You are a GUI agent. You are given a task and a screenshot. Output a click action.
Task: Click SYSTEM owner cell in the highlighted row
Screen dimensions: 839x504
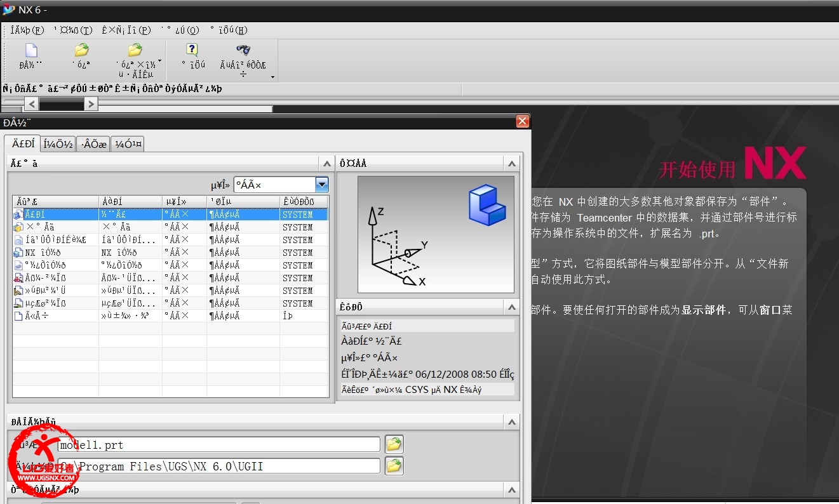tap(298, 215)
